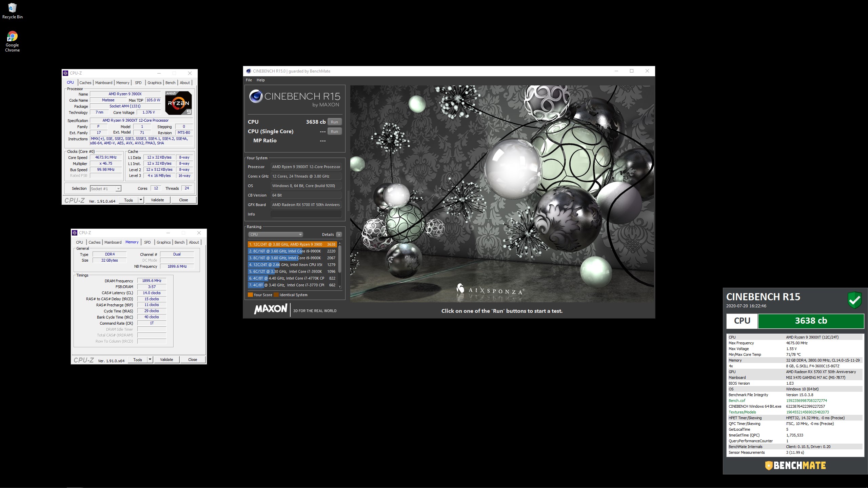Click the Mainboard MSI X470 GAMING M7 AC row
Screen dimensions: 868x488
(795, 378)
